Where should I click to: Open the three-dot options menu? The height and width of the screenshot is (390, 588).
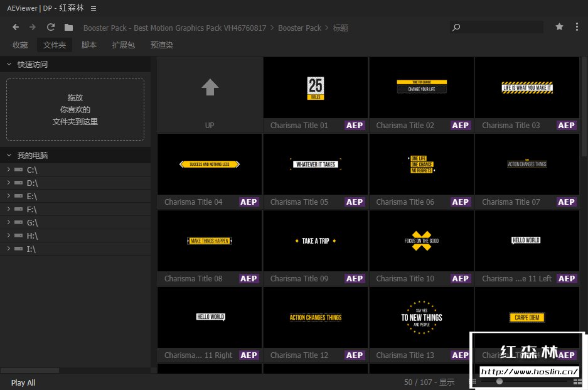tap(577, 26)
